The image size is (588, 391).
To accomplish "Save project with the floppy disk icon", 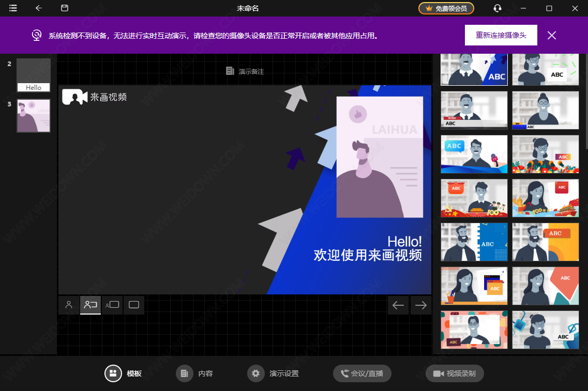I will (65, 8).
